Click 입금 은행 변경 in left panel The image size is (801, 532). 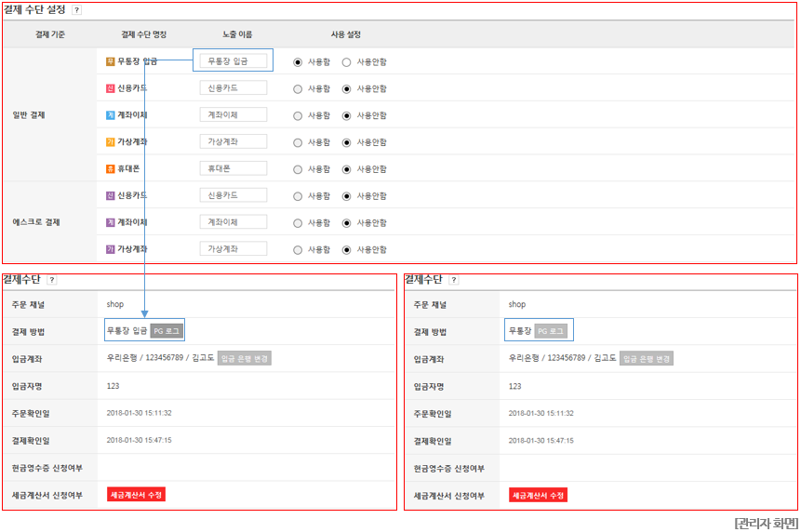tap(245, 358)
